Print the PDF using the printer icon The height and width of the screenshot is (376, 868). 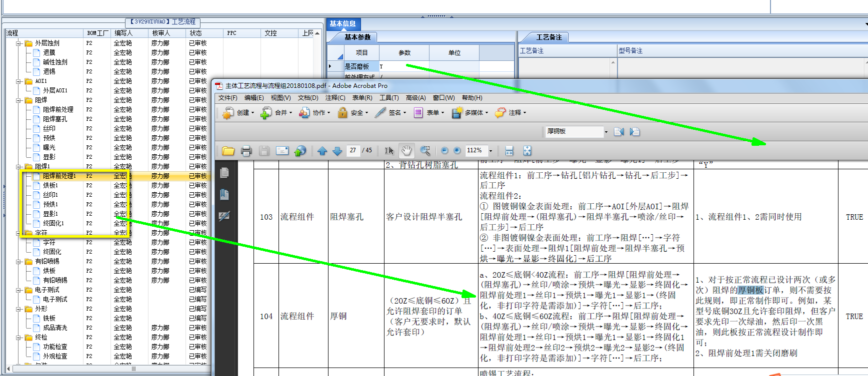pos(246,151)
